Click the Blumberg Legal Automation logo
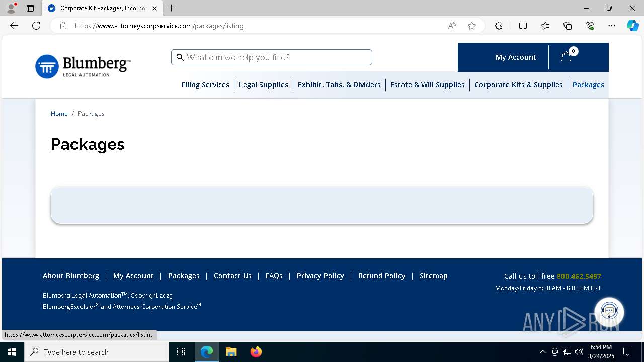 83,66
